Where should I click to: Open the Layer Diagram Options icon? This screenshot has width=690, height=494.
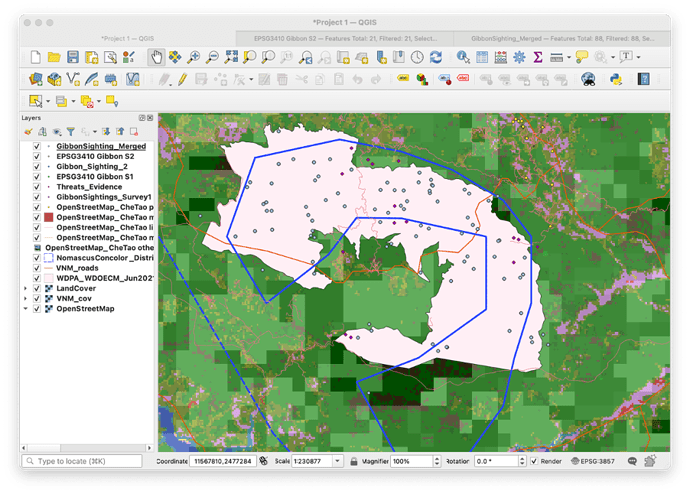coord(422,80)
